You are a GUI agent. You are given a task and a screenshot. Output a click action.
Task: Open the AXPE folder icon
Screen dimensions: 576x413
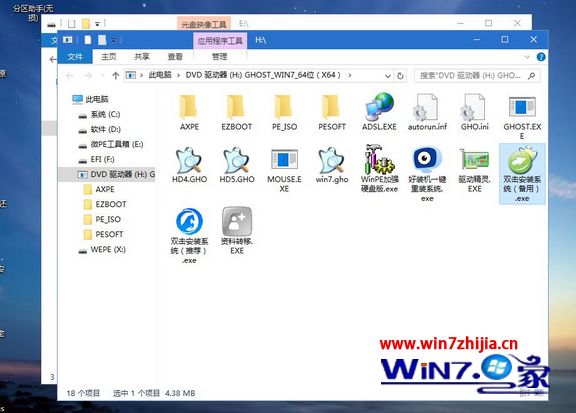189,107
